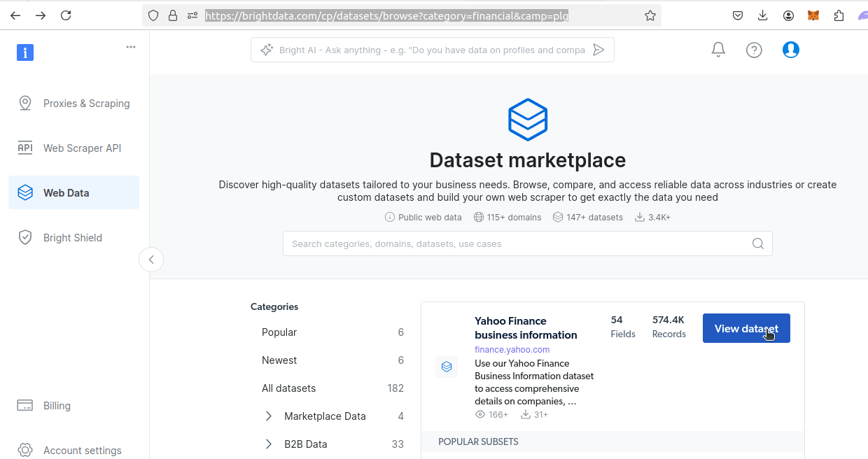Click the help question mark icon
Screen dimensions: 868x459
pos(754,50)
